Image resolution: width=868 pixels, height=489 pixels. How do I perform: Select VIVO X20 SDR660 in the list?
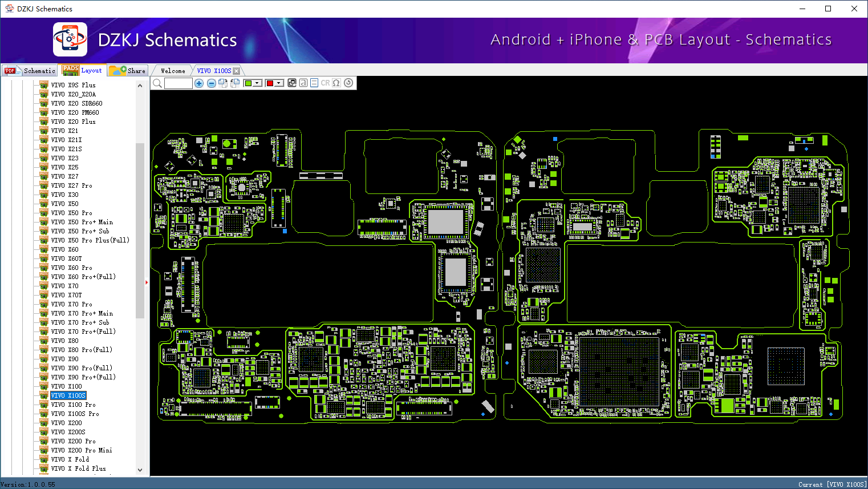pos(76,103)
